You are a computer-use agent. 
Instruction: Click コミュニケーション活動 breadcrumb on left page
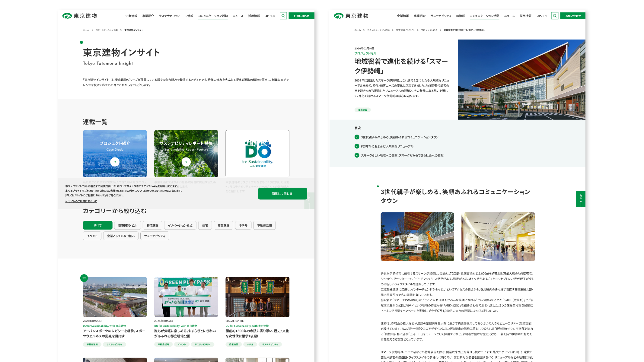point(107,30)
